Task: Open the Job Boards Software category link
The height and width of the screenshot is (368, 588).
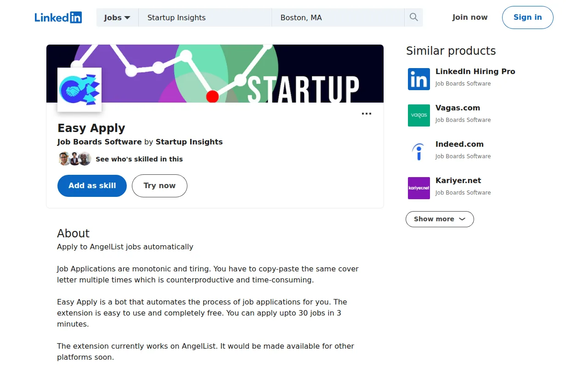Action: 99,142
